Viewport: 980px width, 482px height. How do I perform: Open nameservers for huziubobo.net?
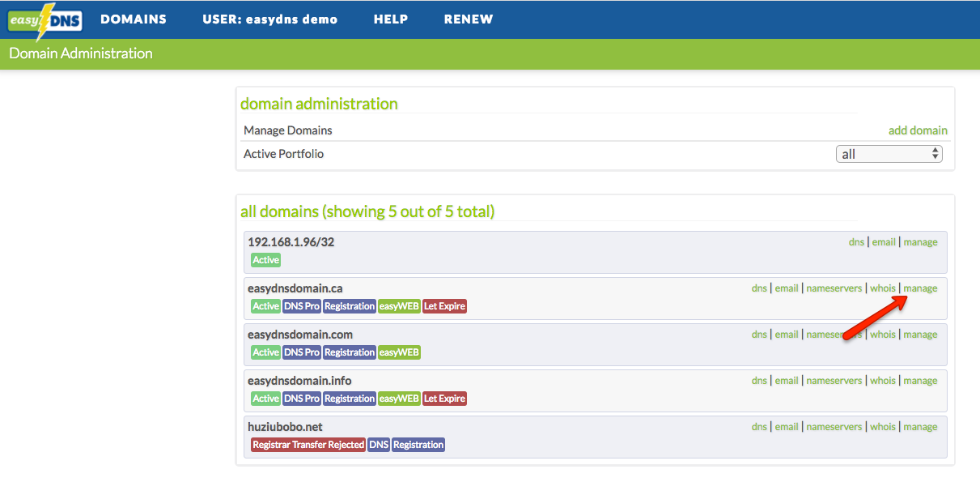[x=834, y=427]
